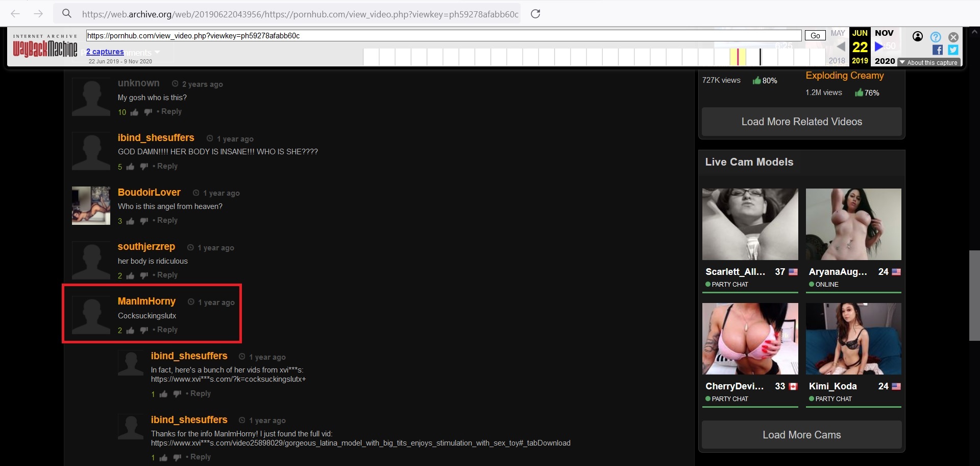Like the "In fact, here's a bunch" reply
The width and height of the screenshot is (980, 466).
(163, 394)
